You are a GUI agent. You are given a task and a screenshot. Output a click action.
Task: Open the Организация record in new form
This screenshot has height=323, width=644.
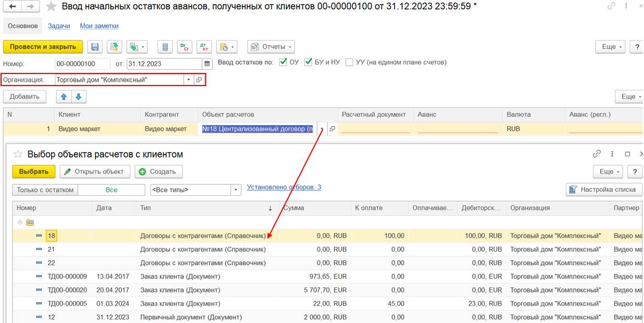199,80
